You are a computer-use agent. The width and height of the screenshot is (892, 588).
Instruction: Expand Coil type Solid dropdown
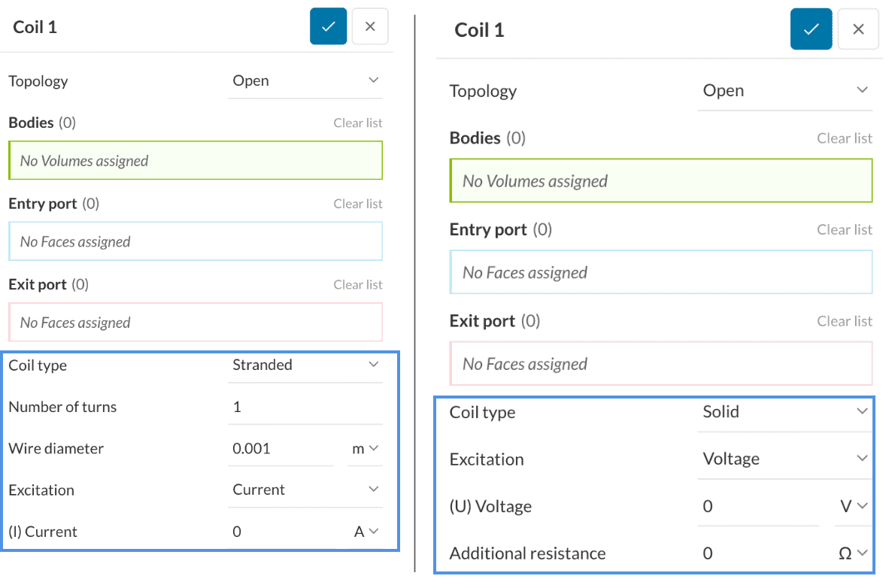[784, 412]
